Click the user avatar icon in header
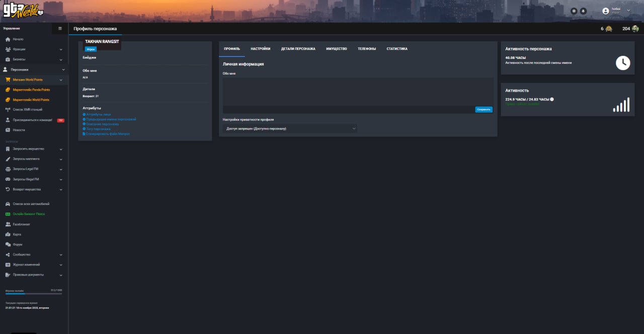644x334 pixels. pyautogui.click(x=606, y=11)
